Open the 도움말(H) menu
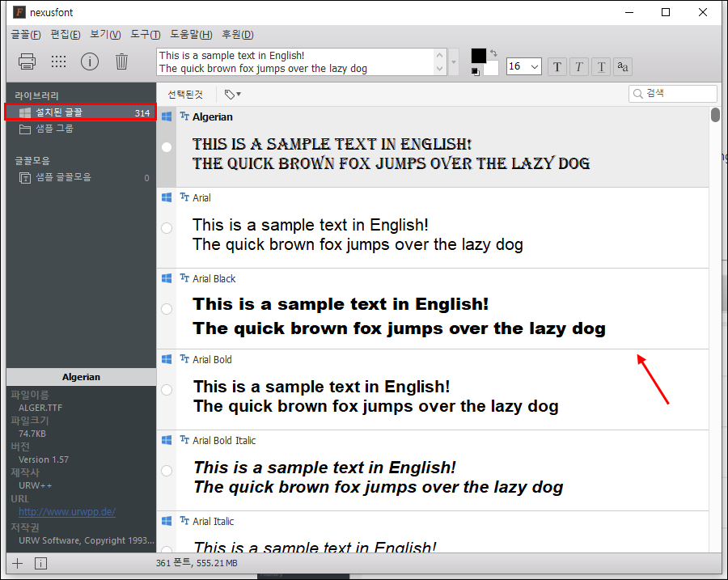The width and height of the screenshot is (728, 580). [x=191, y=35]
